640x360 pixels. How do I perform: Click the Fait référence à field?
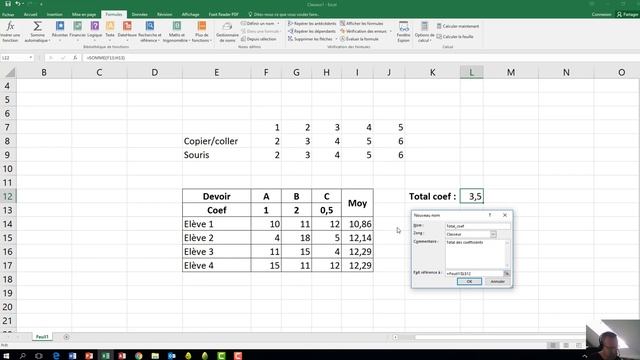(474, 273)
